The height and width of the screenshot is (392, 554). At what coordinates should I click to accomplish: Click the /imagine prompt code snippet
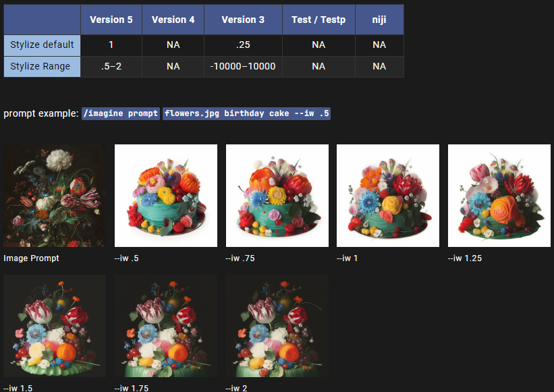pyautogui.click(x=121, y=113)
